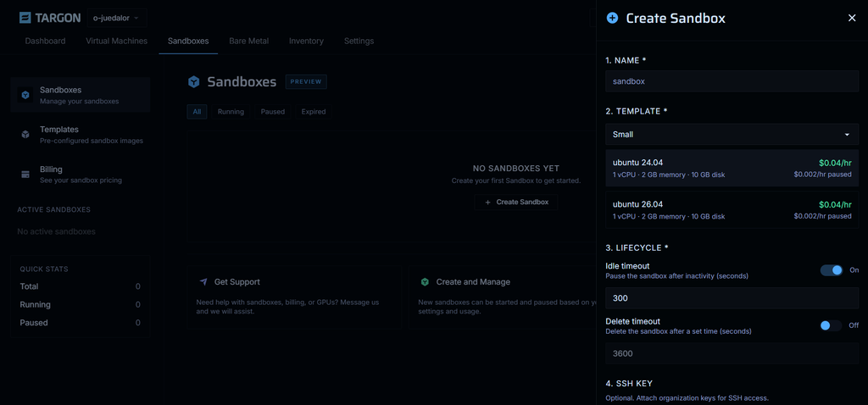Click the Sandboxes heading cube icon

pos(194,82)
